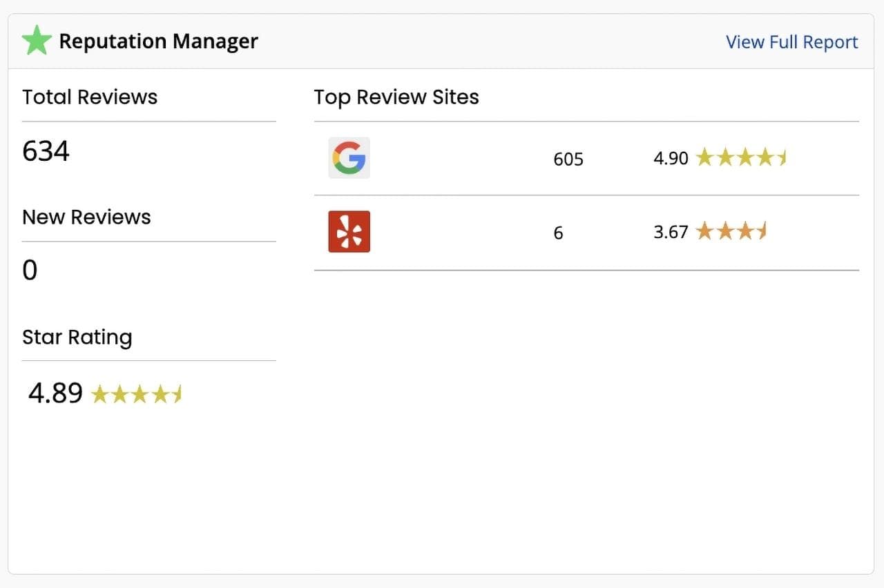Click the Yelp 3.67 star rating icons
The height and width of the screenshot is (588, 884).
pos(731,231)
